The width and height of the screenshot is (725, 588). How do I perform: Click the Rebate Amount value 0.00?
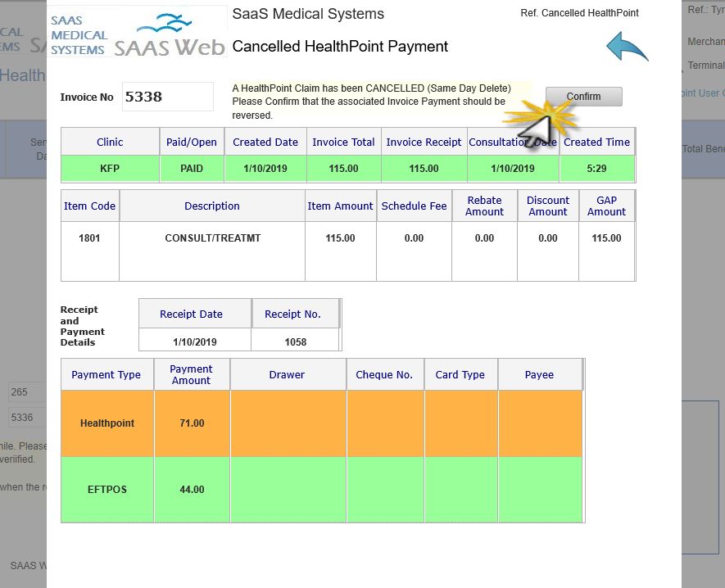coord(485,238)
